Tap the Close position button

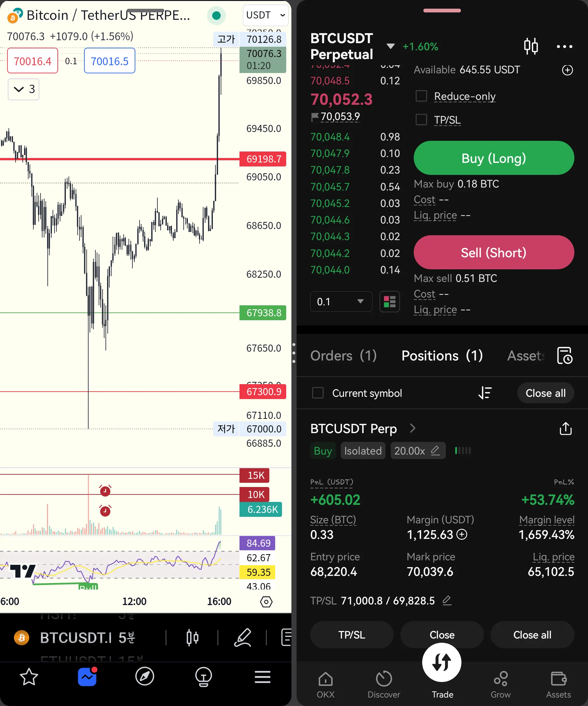click(x=442, y=634)
